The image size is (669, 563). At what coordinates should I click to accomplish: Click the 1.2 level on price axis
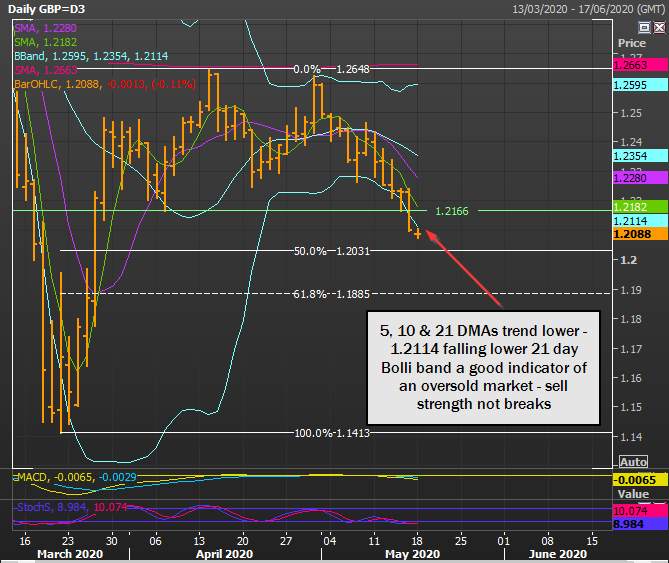pyautogui.click(x=628, y=260)
